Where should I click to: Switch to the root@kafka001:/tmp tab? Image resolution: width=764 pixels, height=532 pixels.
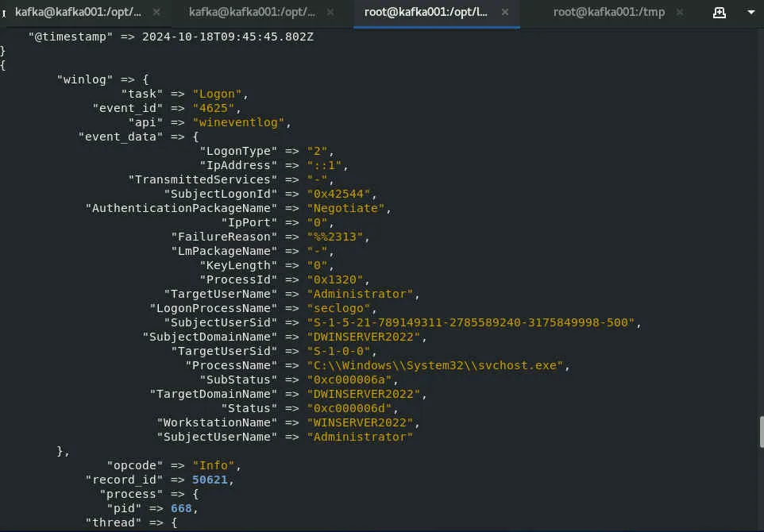608,12
